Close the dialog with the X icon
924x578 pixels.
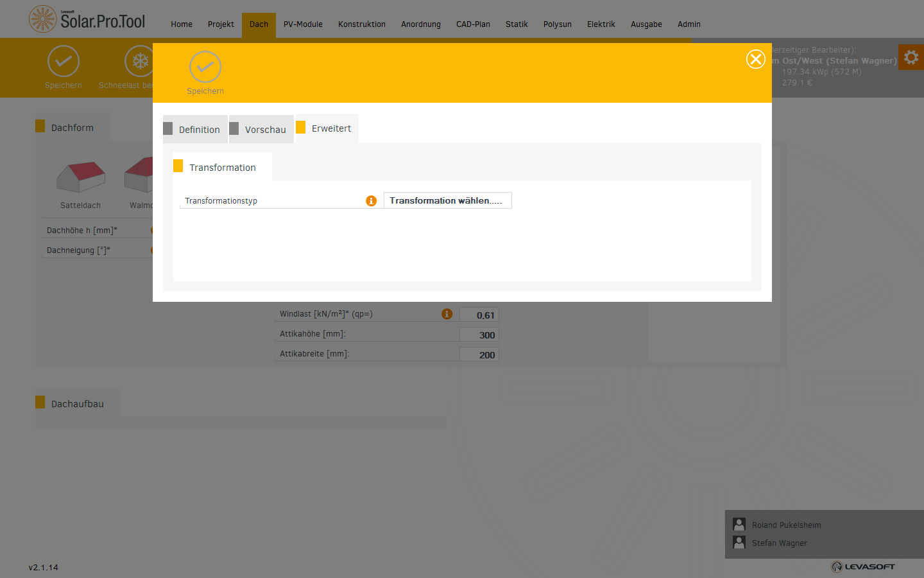[x=756, y=59]
